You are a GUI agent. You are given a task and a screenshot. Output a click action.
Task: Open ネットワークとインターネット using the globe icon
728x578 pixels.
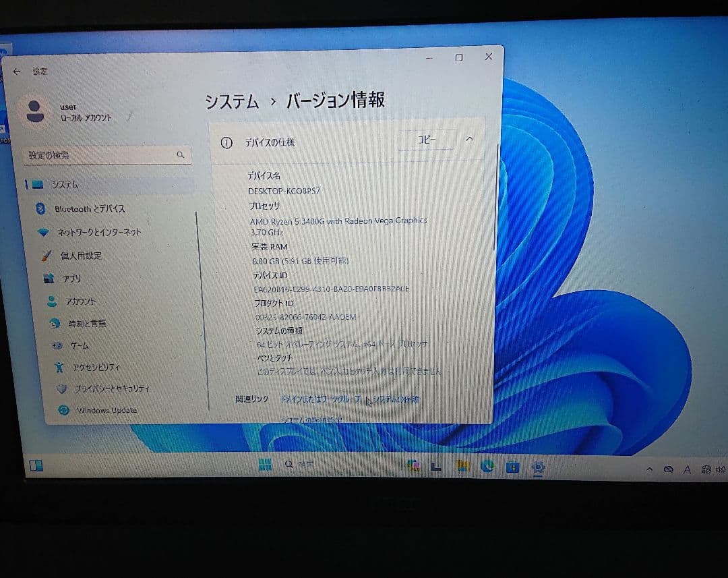[44, 232]
